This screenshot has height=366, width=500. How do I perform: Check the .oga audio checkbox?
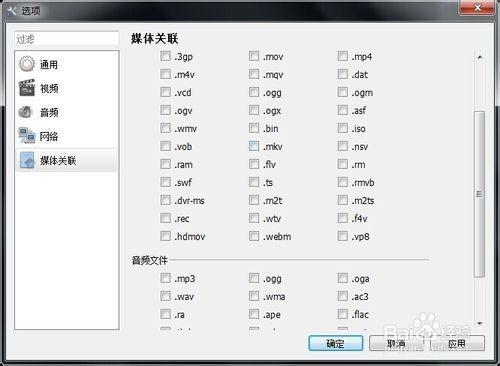pos(343,278)
